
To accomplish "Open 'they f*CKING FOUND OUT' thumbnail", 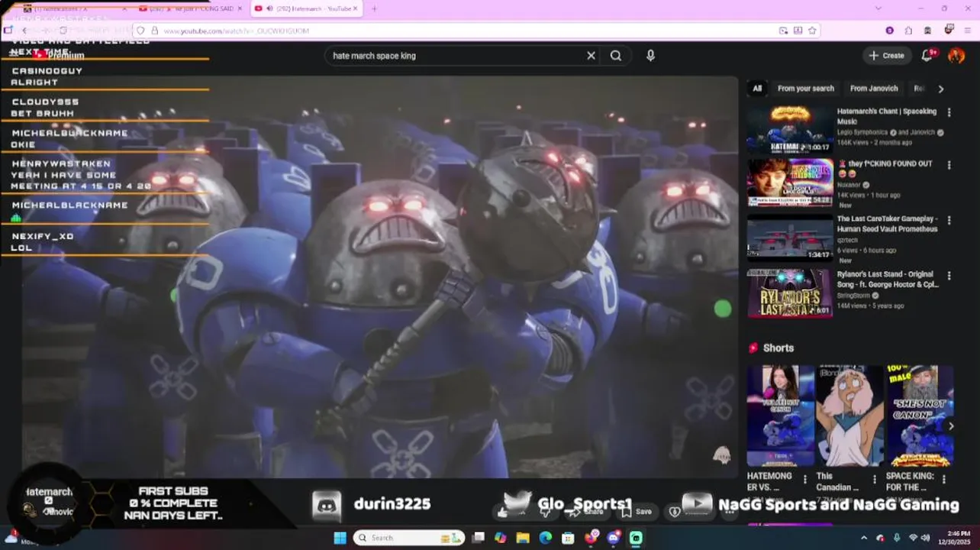I will pyautogui.click(x=790, y=183).
